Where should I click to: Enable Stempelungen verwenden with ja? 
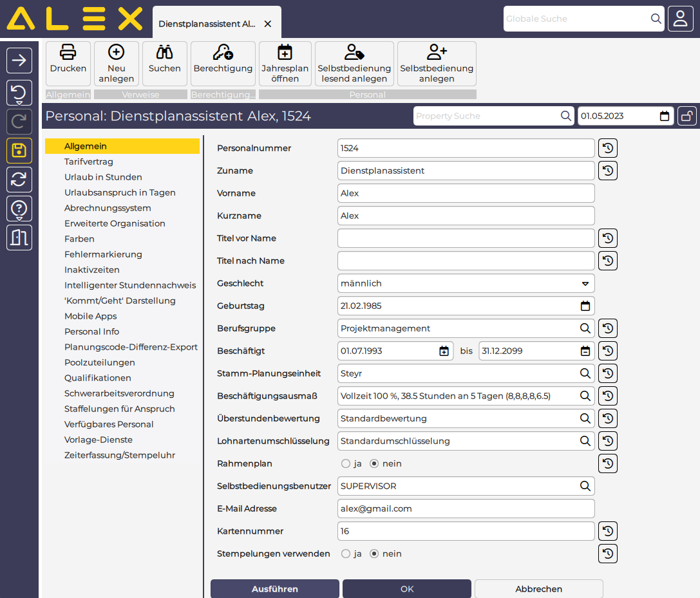tap(346, 554)
